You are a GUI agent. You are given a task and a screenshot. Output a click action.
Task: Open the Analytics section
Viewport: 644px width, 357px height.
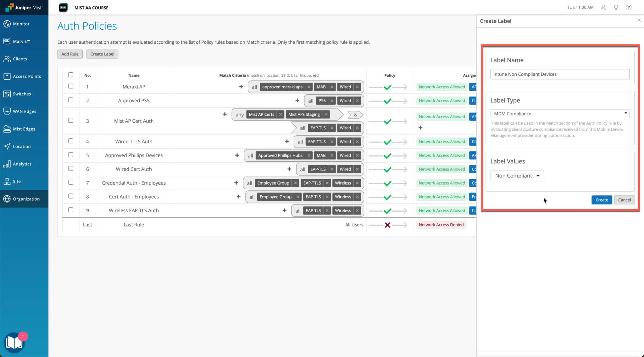[x=22, y=164]
